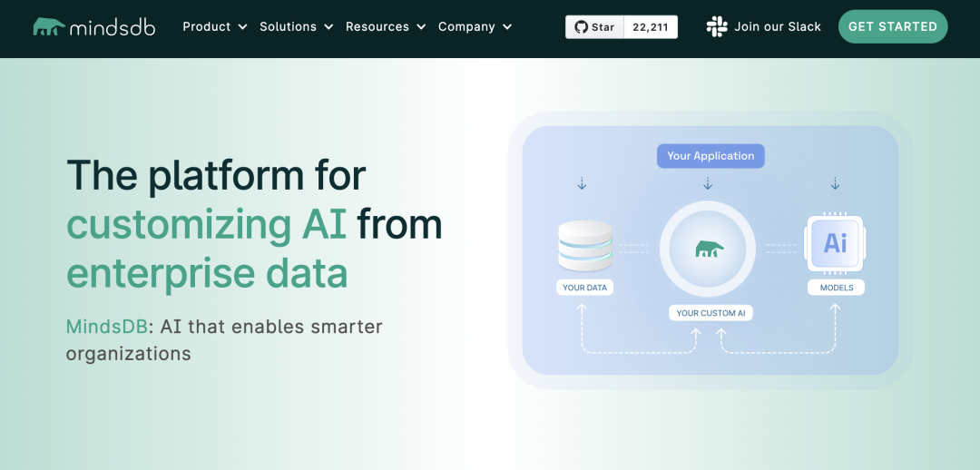Click the 'enterprise data' headline text

tap(207, 274)
